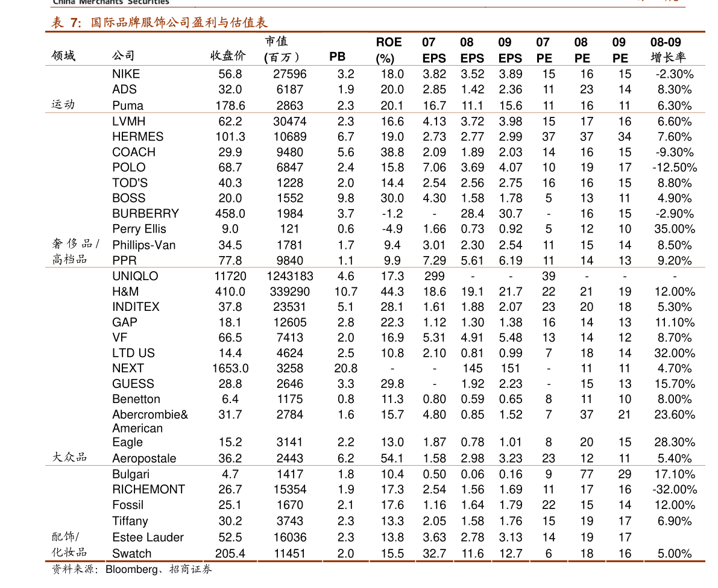Viewport: 718px width, 588px height.
Task: Click the NIKE company name cell
Action: [126, 74]
